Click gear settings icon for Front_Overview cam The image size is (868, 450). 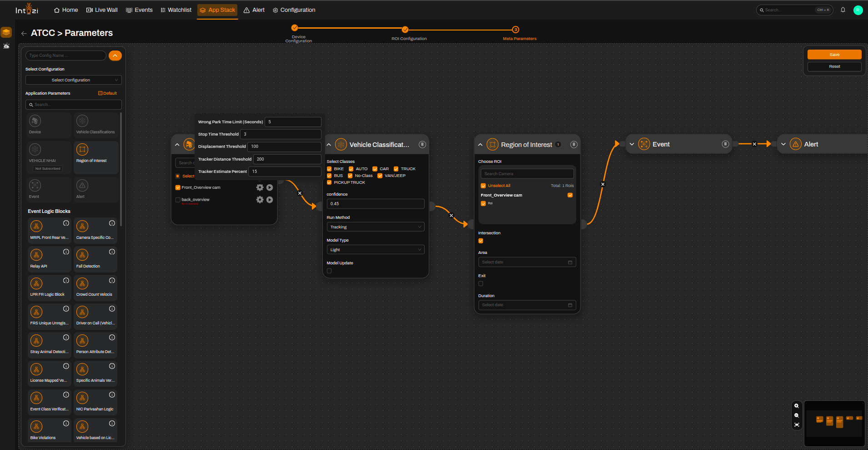pos(260,187)
